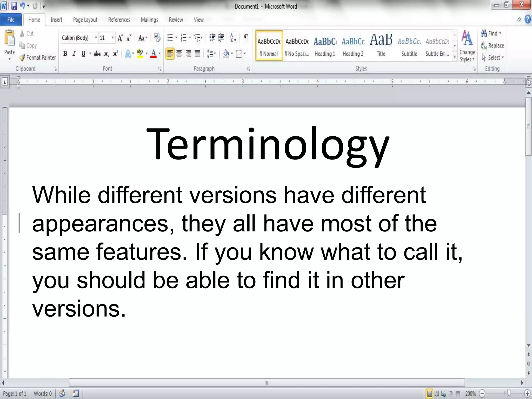532x399 pixels.
Task: Click the Sort A-Z icon
Action: (x=233, y=38)
